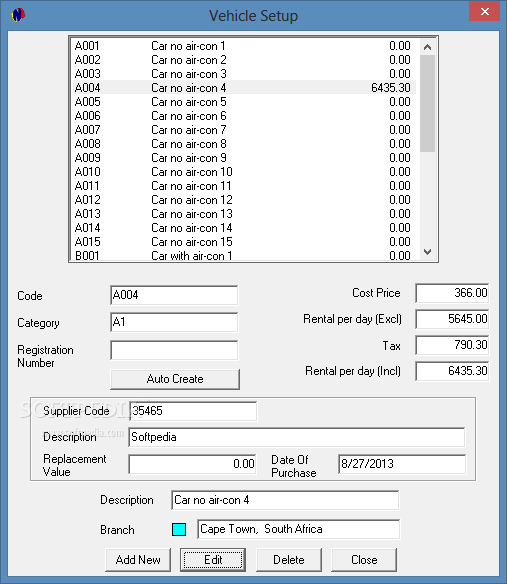Select row A011 Car no air-con 11
507x584 pixels.
click(244, 186)
